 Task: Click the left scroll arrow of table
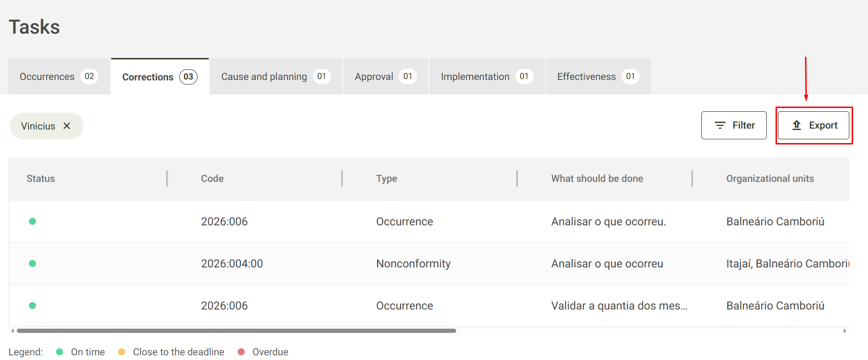point(12,331)
